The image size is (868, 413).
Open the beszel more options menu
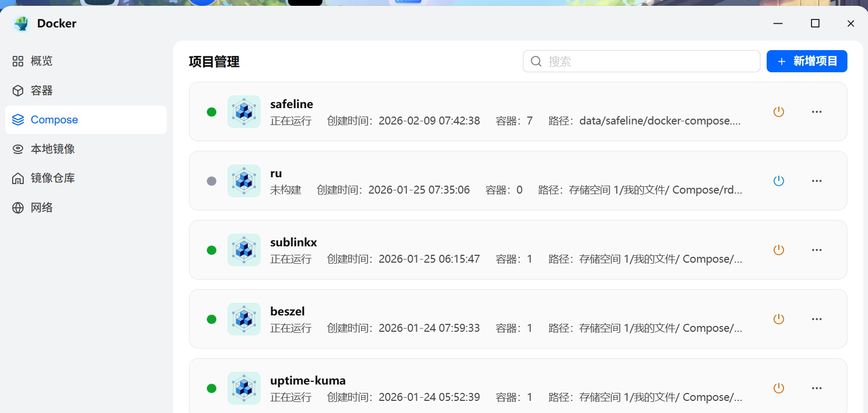click(x=817, y=319)
